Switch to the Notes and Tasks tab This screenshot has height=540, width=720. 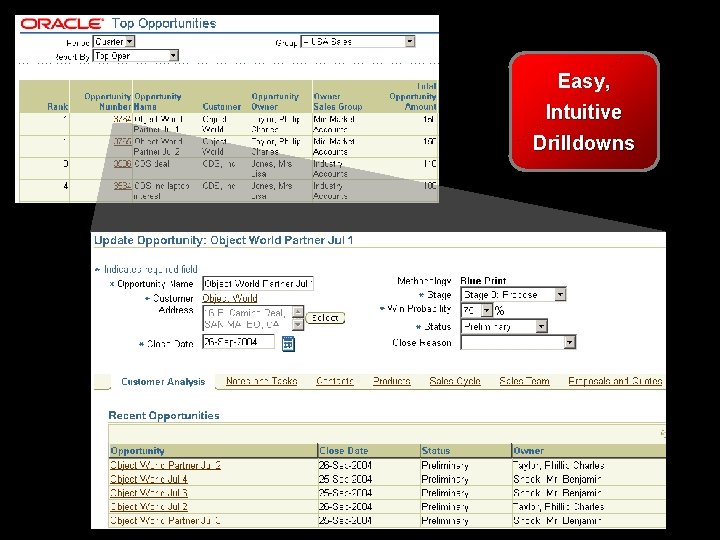point(262,381)
